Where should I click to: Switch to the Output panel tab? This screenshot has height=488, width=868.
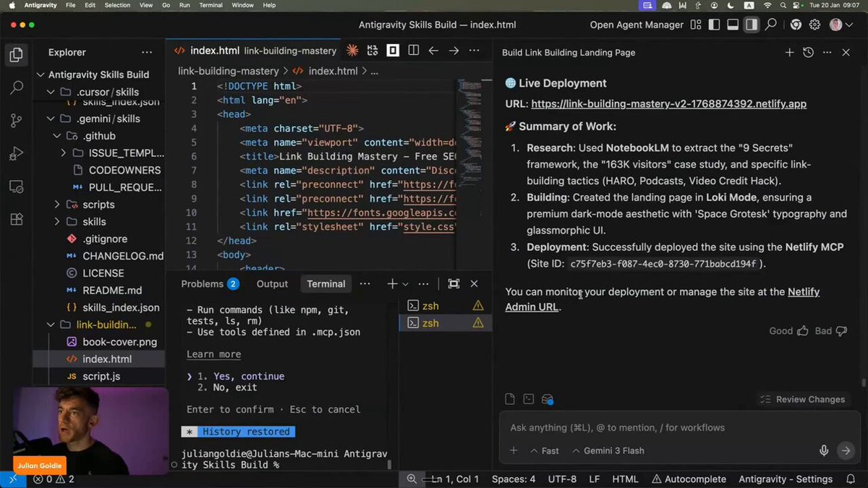pos(272,284)
